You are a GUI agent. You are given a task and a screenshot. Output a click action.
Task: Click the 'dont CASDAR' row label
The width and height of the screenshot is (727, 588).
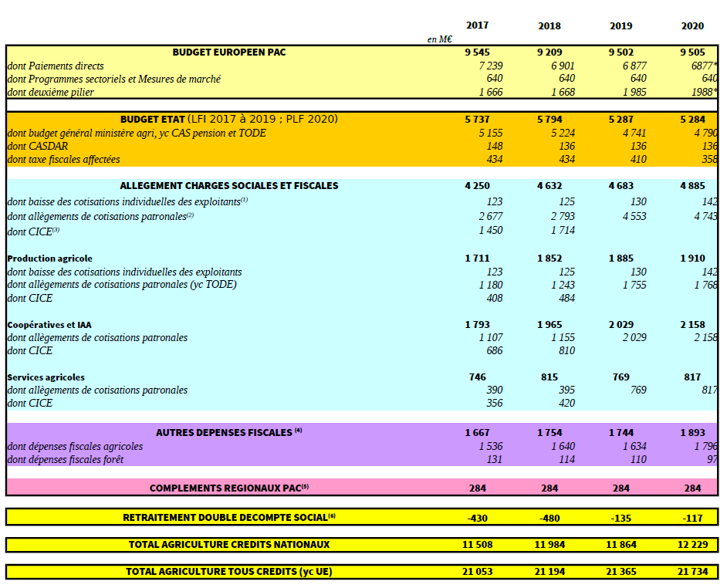coord(38,146)
